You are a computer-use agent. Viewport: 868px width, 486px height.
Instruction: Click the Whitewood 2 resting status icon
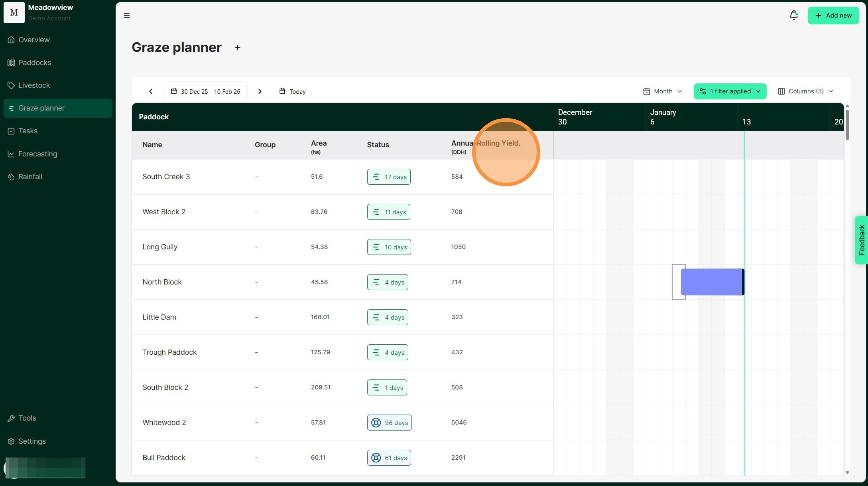[376, 423]
